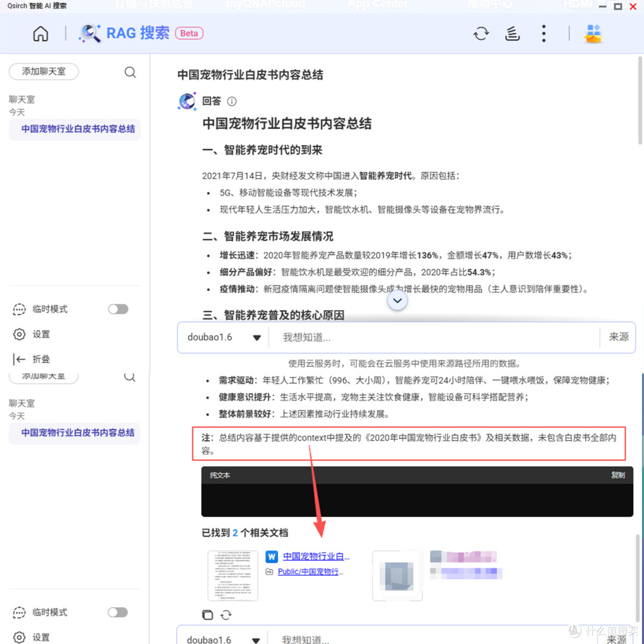
Task: Click the 来源 button next to 我想知道…
Action: click(618, 337)
